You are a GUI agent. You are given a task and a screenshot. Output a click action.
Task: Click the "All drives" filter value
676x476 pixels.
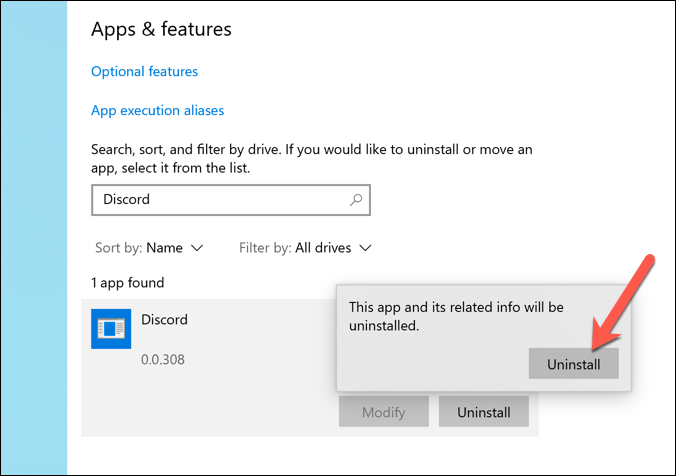point(321,247)
